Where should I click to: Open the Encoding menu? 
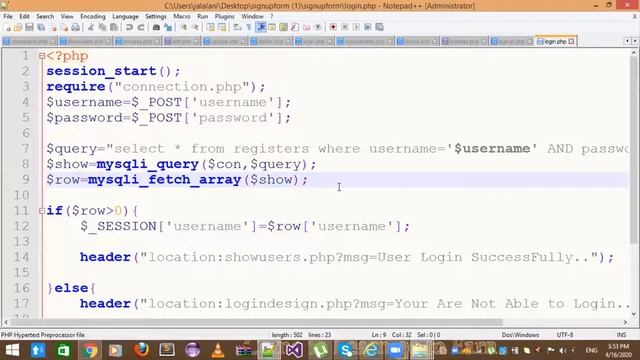pyautogui.click(x=93, y=16)
